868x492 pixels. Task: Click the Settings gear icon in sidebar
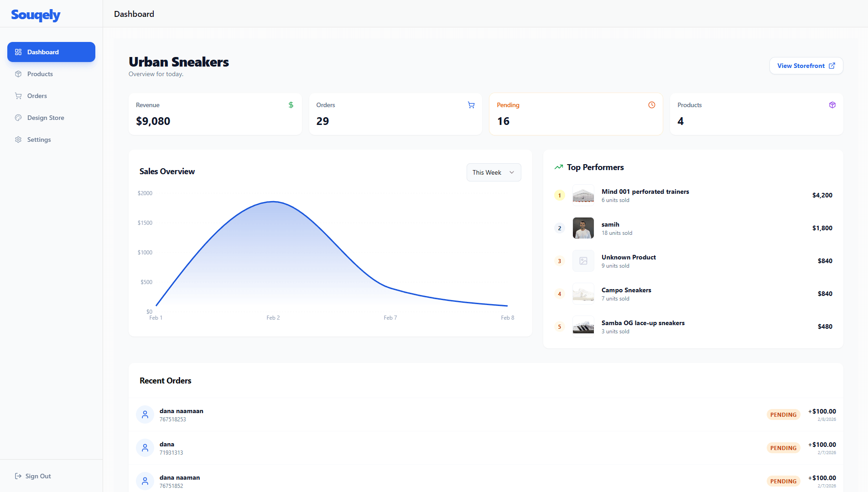click(x=18, y=140)
